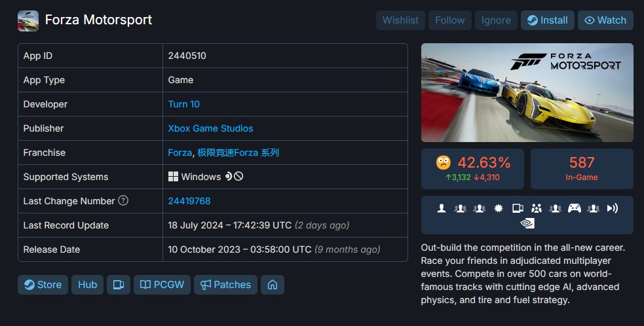The height and width of the screenshot is (326, 644).
Task: Click the Ignore button
Action: (496, 20)
